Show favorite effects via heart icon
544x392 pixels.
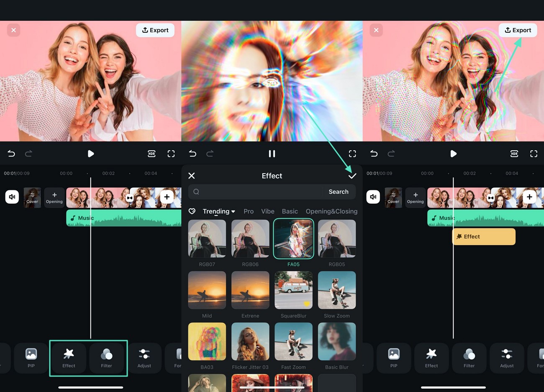(x=192, y=211)
